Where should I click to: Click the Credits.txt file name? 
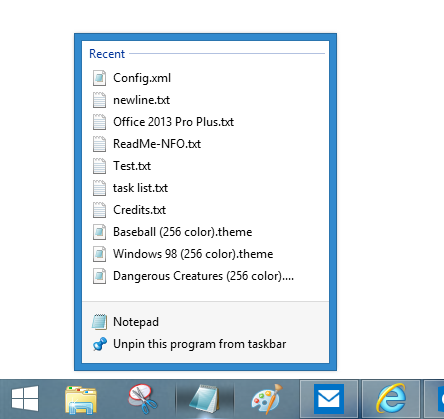139,210
